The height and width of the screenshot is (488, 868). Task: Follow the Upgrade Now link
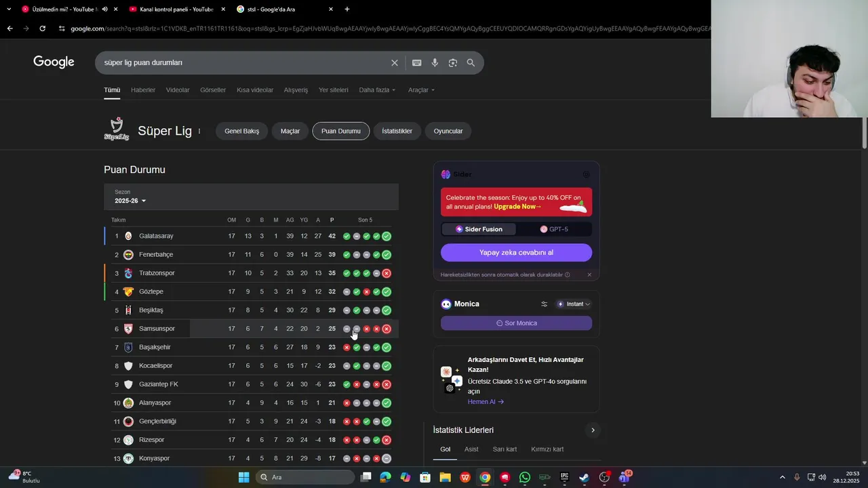click(517, 207)
